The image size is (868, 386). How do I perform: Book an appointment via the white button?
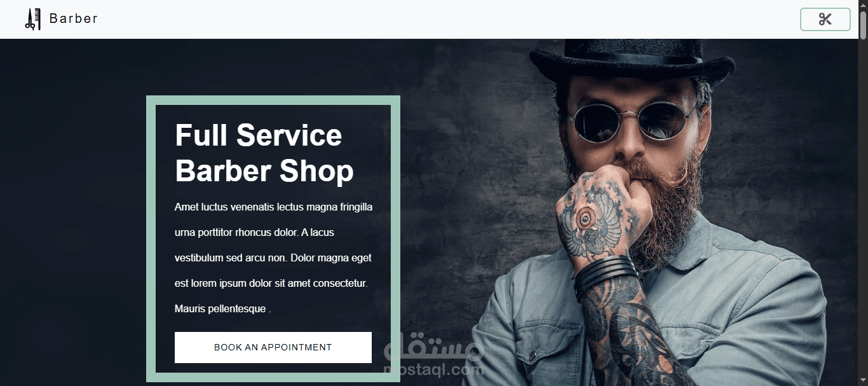(x=273, y=347)
